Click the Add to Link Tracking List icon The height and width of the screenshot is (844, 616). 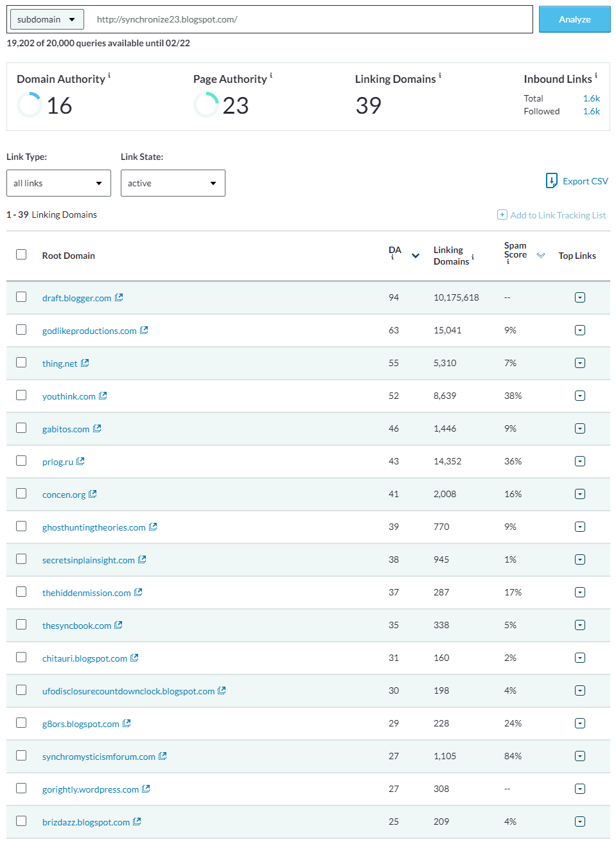502,215
